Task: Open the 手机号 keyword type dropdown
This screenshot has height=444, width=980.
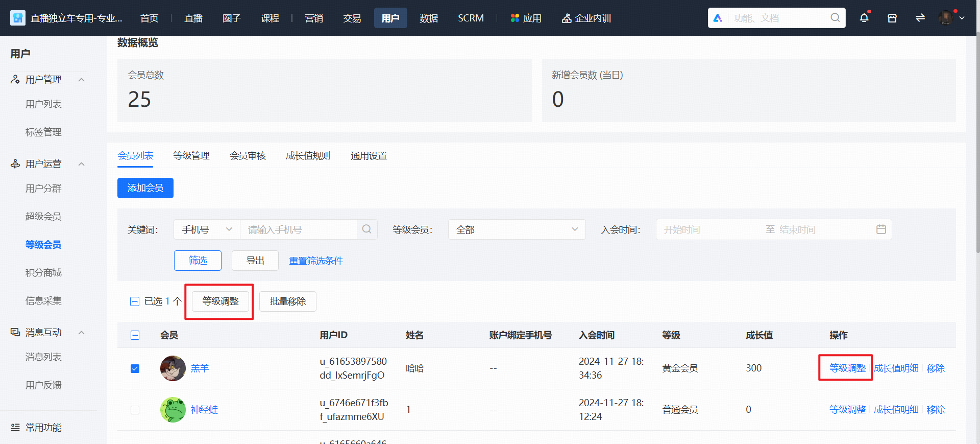Action: [207, 229]
